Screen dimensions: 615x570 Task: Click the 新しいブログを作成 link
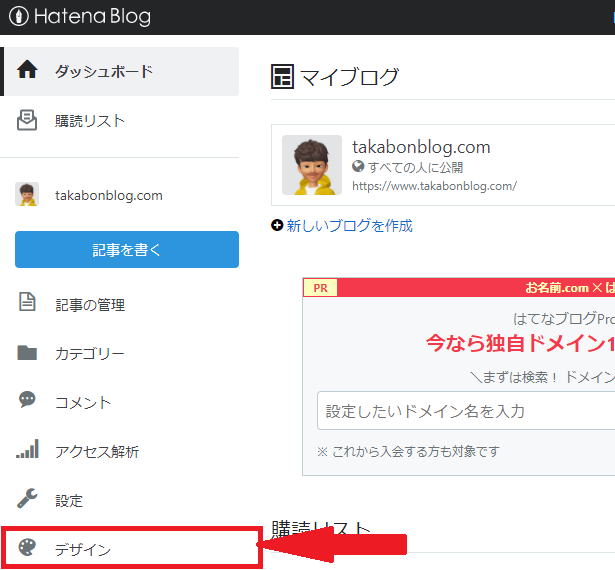349,226
